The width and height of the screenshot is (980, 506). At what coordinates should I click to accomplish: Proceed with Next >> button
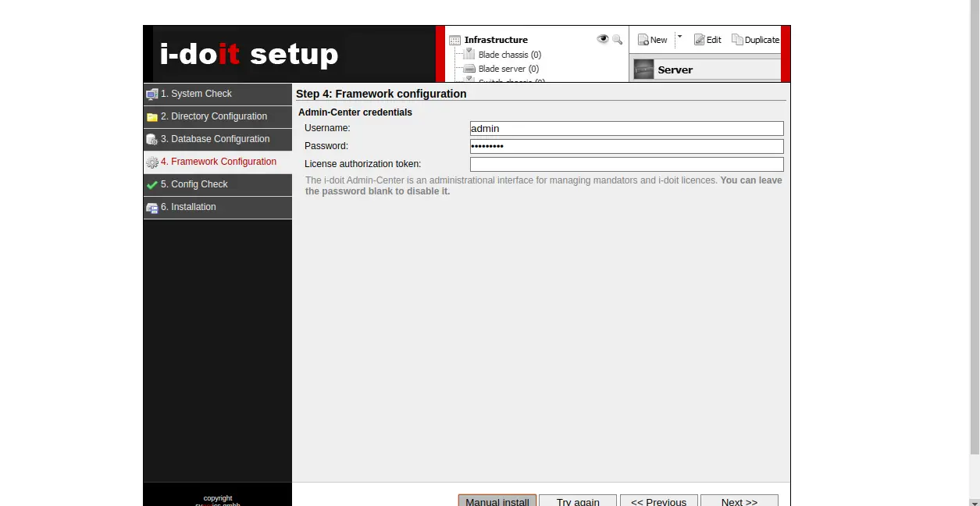pyautogui.click(x=739, y=501)
